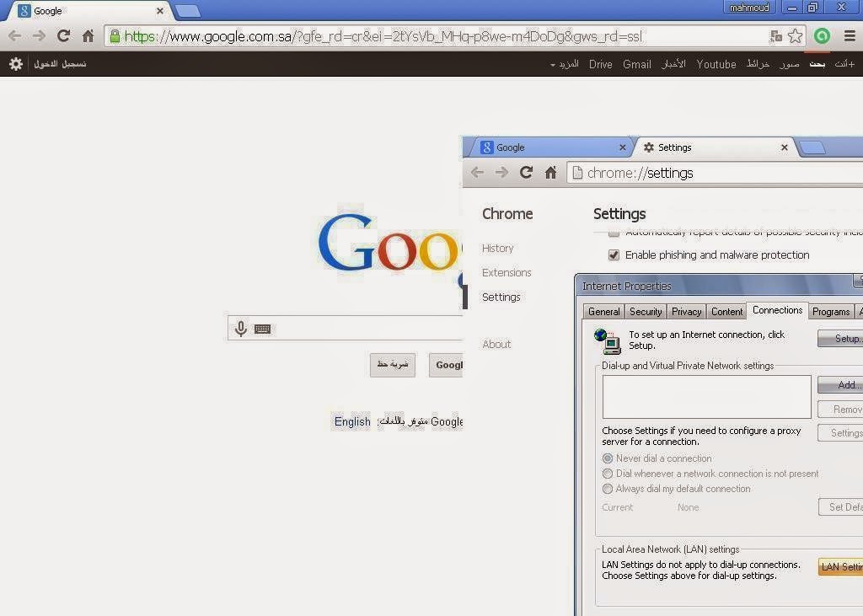Switch to Connections tab in Internet Properties

click(x=777, y=310)
